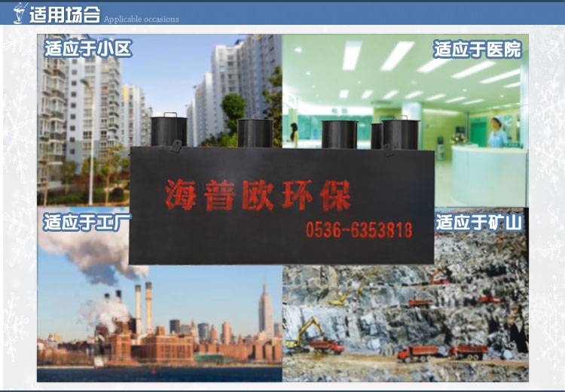
Task: Click the phone number 0536-6353818
Action: 359,230
